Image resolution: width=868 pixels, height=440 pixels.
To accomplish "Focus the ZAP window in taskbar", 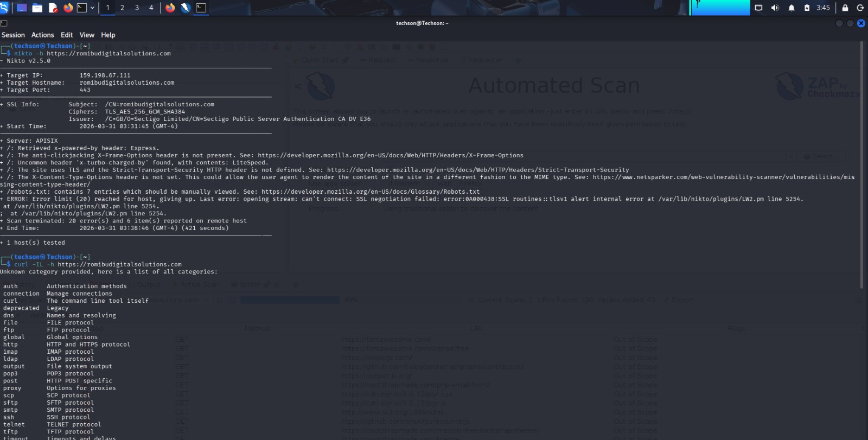I will point(186,8).
